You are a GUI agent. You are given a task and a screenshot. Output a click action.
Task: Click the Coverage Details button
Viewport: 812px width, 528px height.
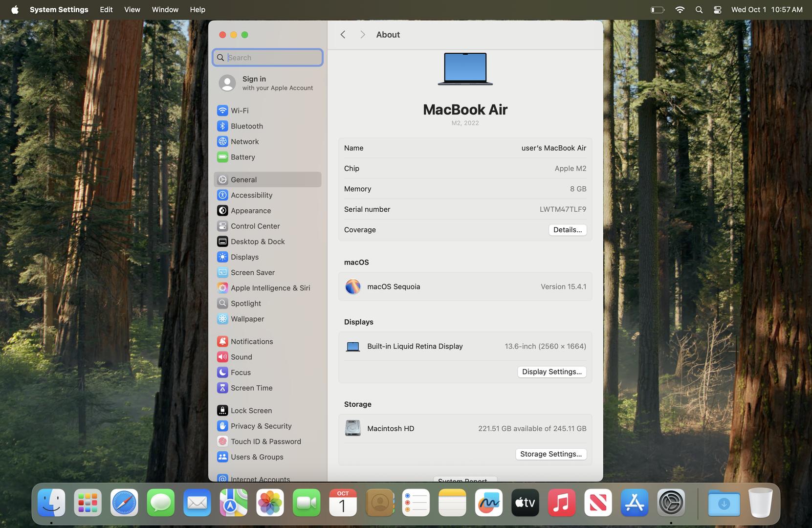pyautogui.click(x=567, y=230)
